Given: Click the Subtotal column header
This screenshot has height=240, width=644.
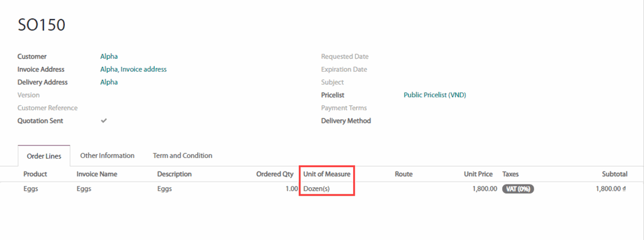Looking at the screenshot, I should point(615,174).
